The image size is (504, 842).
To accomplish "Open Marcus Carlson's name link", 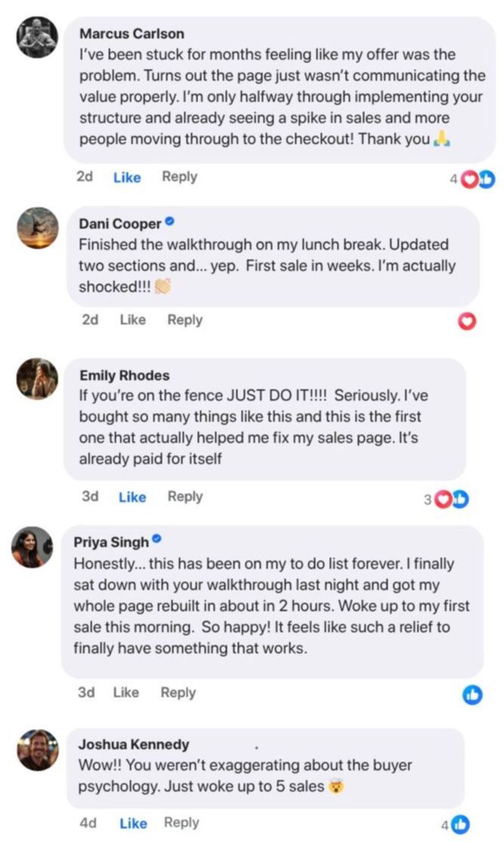I will pos(131,34).
